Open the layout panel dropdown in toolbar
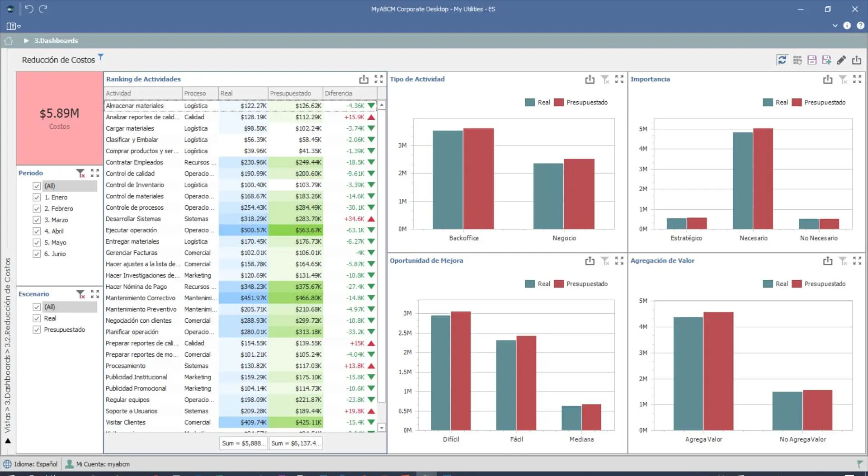The image size is (868, 476). click(x=14, y=26)
